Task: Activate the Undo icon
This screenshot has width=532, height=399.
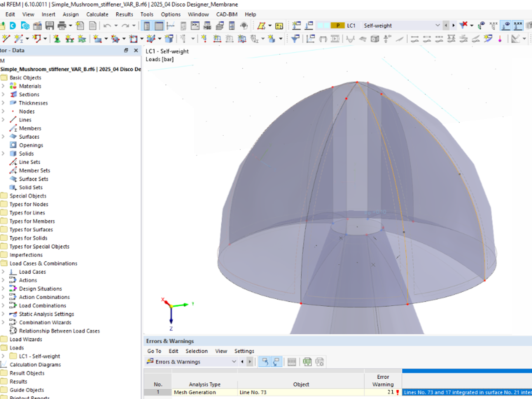Action: (107, 26)
